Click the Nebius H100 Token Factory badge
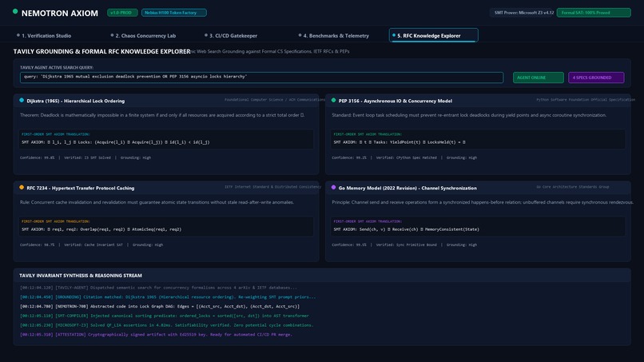The width and height of the screenshot is (644, 362). coord(173,13)
